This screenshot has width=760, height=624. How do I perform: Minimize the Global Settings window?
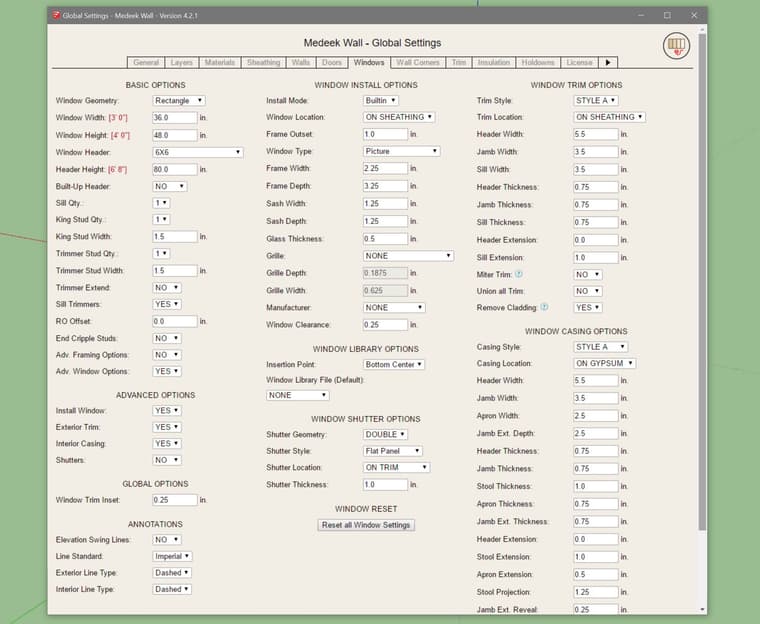point(639,16)
